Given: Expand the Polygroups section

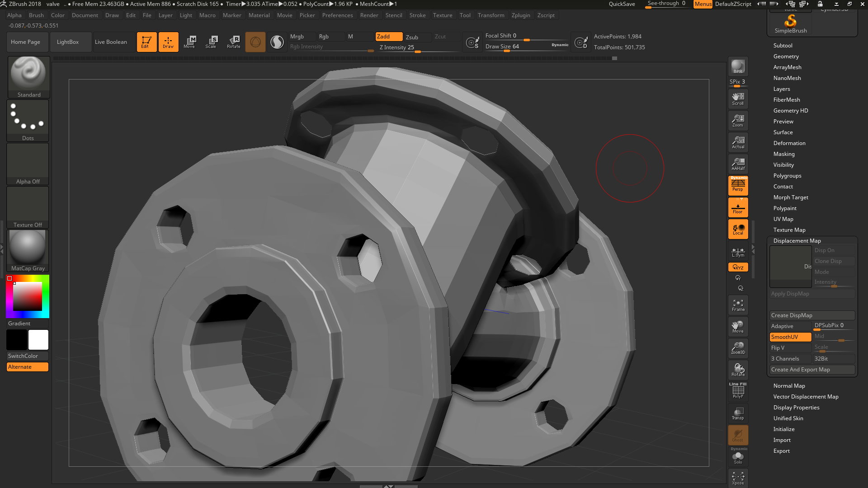Looking at the screenshot, I should click(x=787, y=176).
